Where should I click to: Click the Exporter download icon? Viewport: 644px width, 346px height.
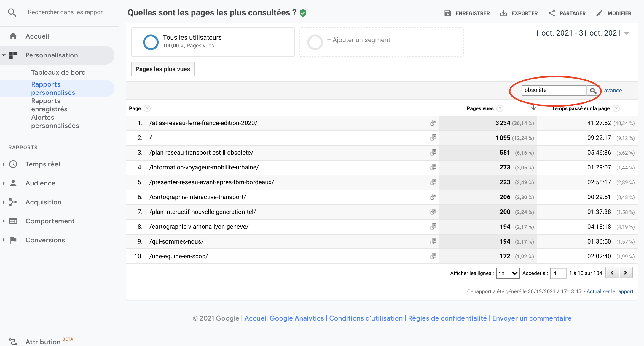point(503,13)
